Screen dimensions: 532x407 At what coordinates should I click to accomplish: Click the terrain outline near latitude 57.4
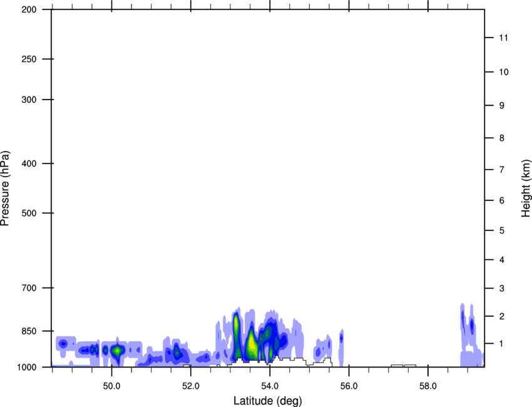(x=404, y=366)
